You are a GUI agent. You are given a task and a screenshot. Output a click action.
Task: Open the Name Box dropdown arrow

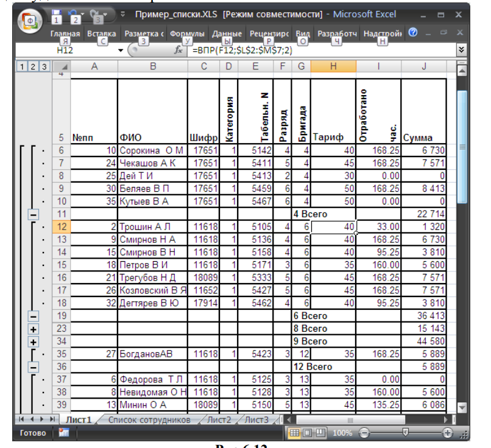point(120,52)
